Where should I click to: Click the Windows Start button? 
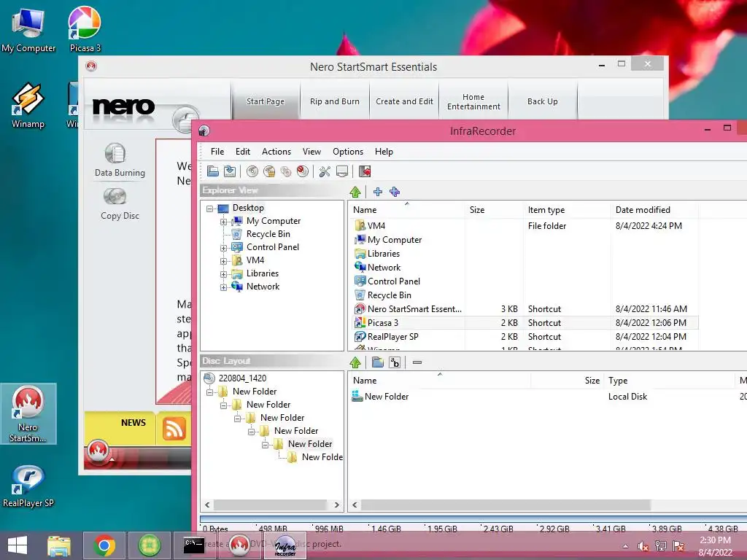click(x=18, y=545)
